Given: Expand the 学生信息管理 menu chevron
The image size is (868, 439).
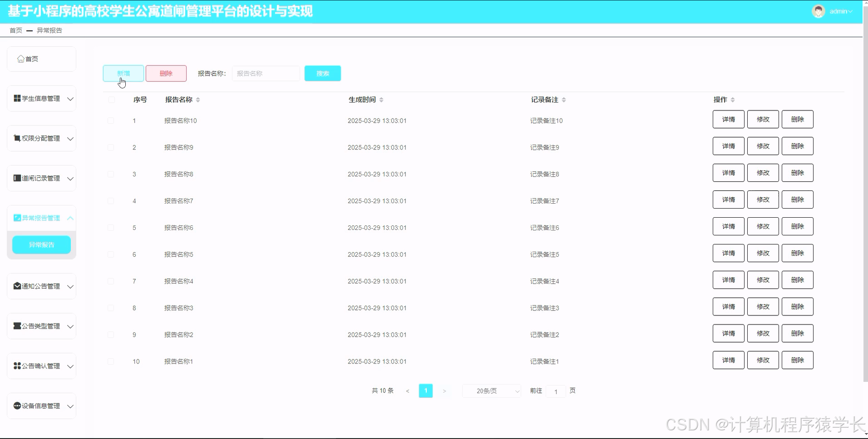Looking at the screenshot, I should coord(70,98).
